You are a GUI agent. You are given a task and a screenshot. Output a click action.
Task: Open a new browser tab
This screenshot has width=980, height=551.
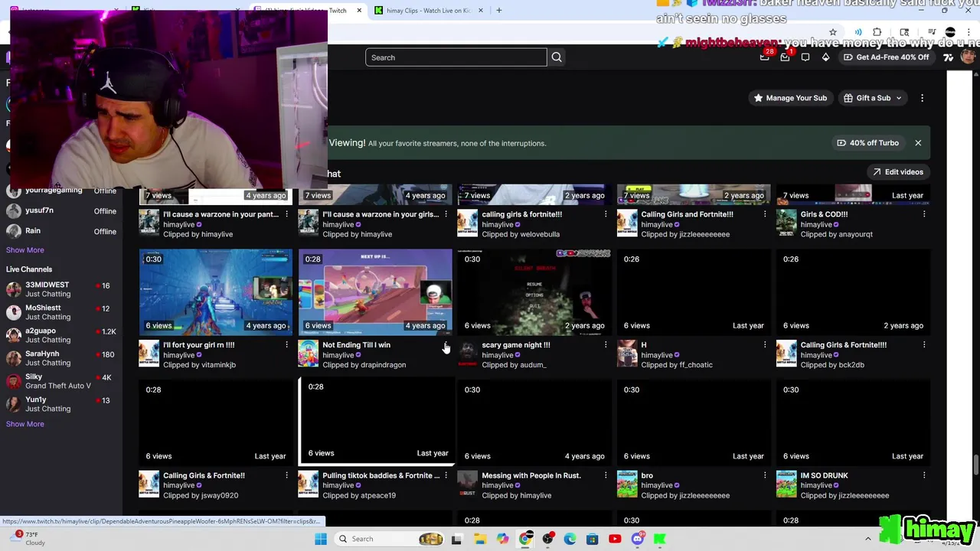pyautogui.click(x=499, y=10)
